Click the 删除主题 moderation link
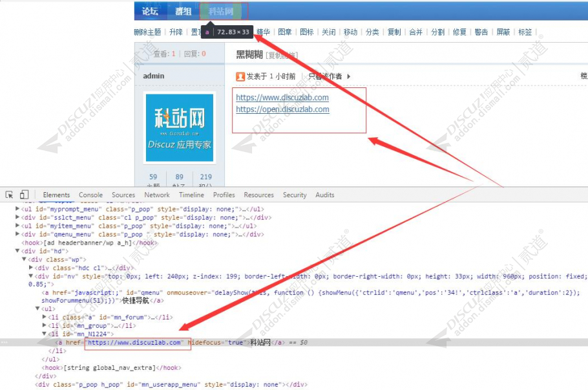 (x=148, y=32)
